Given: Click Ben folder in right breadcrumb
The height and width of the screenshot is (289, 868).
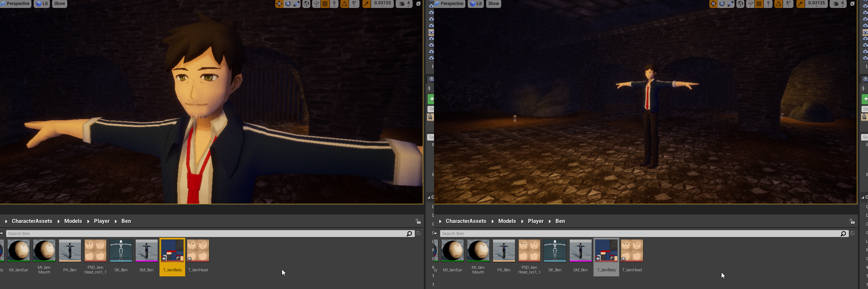Looking at the screenshot, I should pos(560,221).
